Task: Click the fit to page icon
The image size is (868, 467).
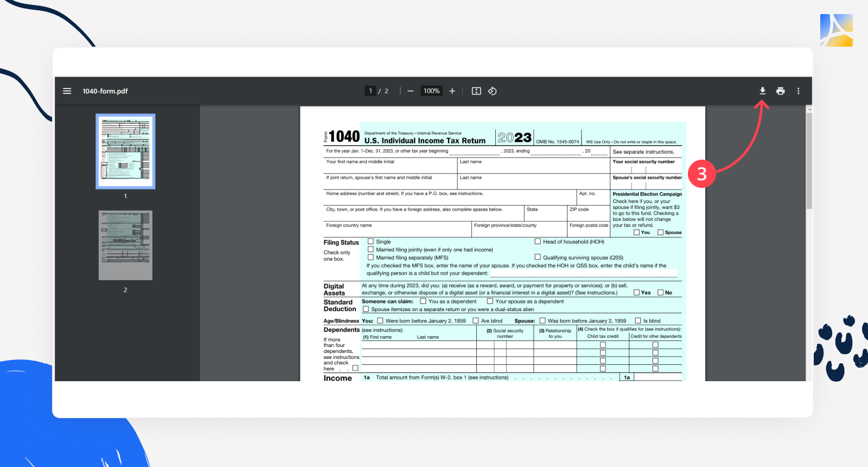Action: point(476,91)
